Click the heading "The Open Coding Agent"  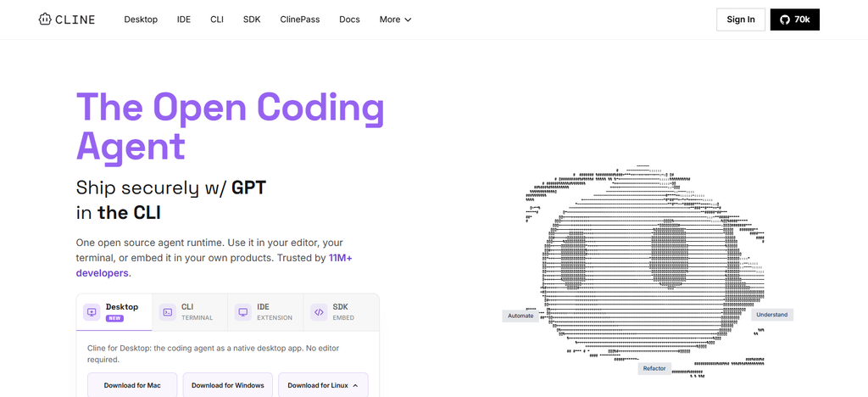click(x=230, y=128)
